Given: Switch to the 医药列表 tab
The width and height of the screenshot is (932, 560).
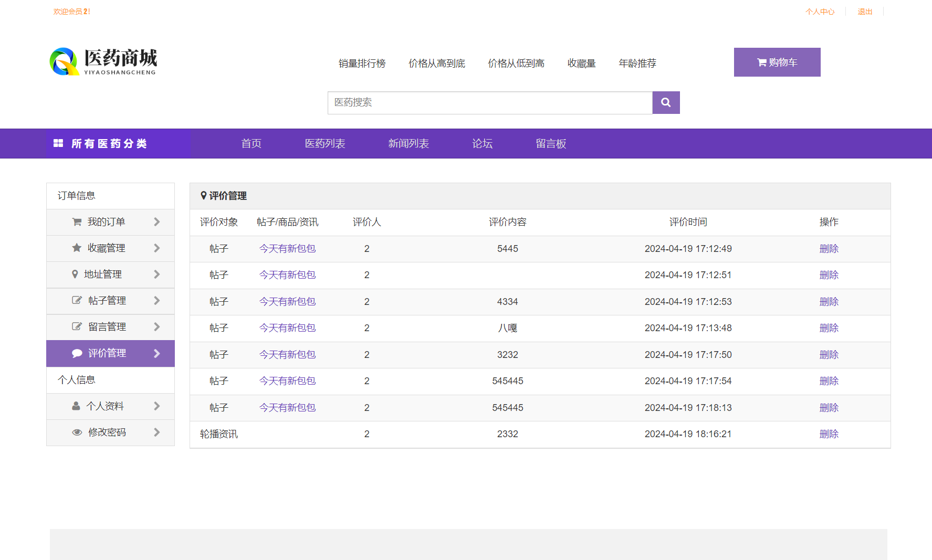Looking at the screenshot, I should tap(324, 143).
